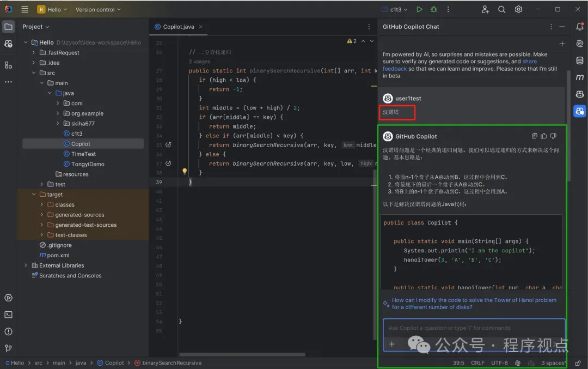Collapse the src folder
The image size is (588, 369).
pos(34,73)
